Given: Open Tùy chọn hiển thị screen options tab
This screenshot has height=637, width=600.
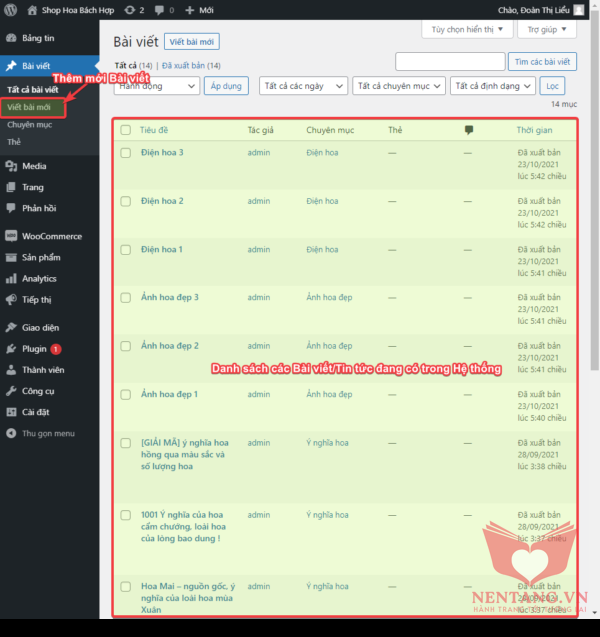Looking at the screenshot, I should (463, 30).
